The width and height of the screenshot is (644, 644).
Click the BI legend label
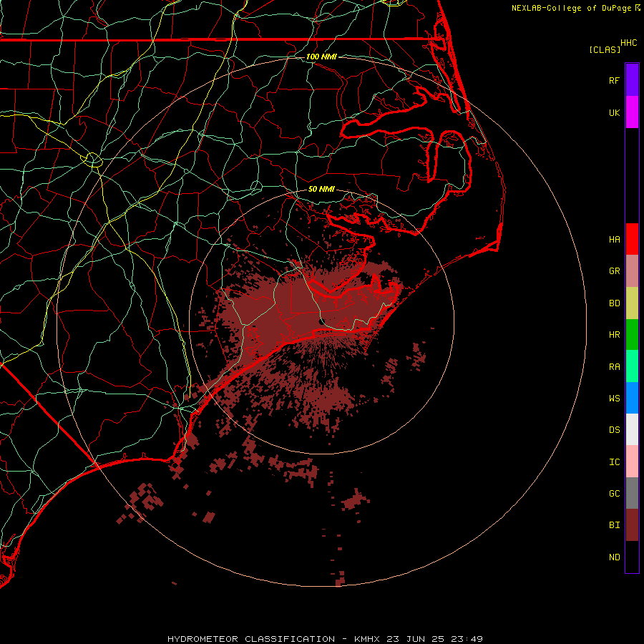coord(614,525)
